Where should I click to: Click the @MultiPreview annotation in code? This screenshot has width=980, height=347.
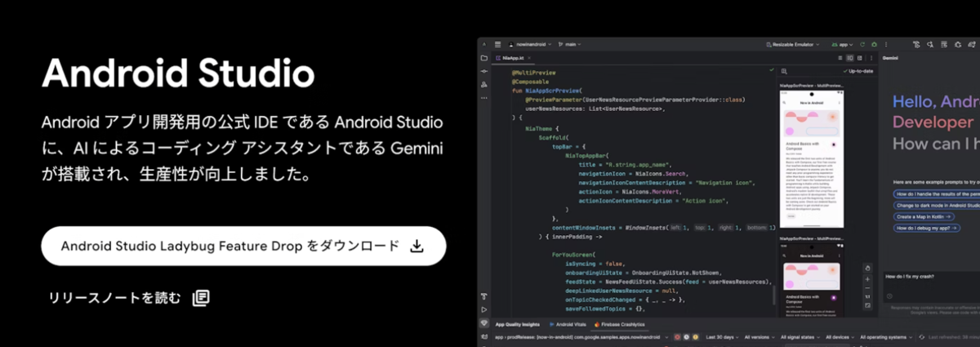tap(533, 73)
